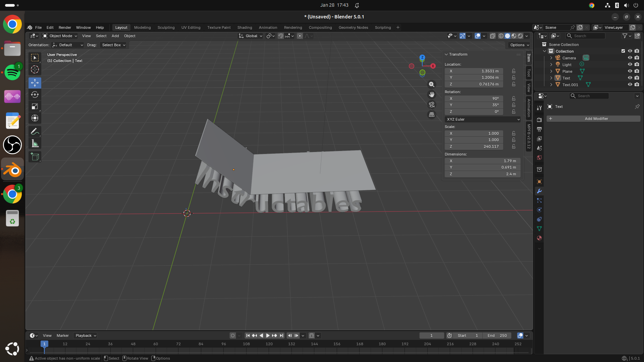Switch to the Shading workspace tab
644x362 pixels.
(245, 27)
